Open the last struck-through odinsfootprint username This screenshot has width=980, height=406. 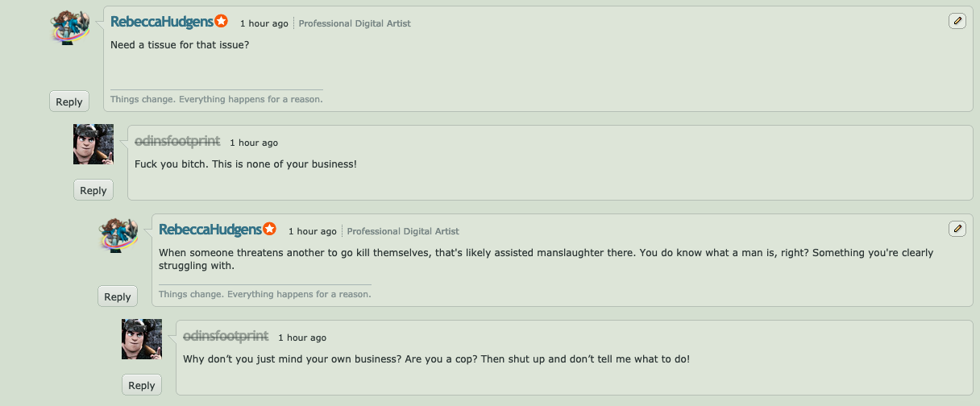[226, 336]
